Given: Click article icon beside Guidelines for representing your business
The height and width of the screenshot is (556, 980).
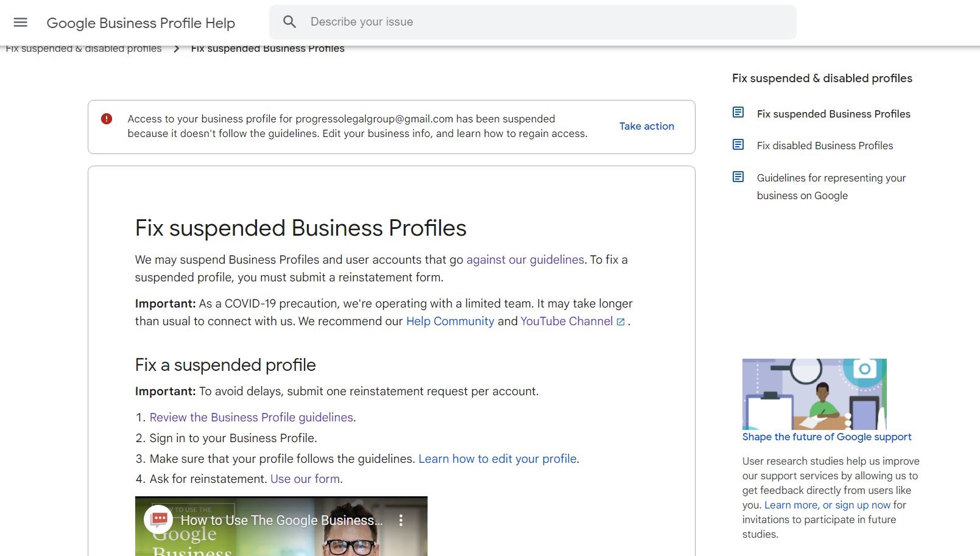Looking at the screenshot, I should pyautogui.click(x=738, y=177).
